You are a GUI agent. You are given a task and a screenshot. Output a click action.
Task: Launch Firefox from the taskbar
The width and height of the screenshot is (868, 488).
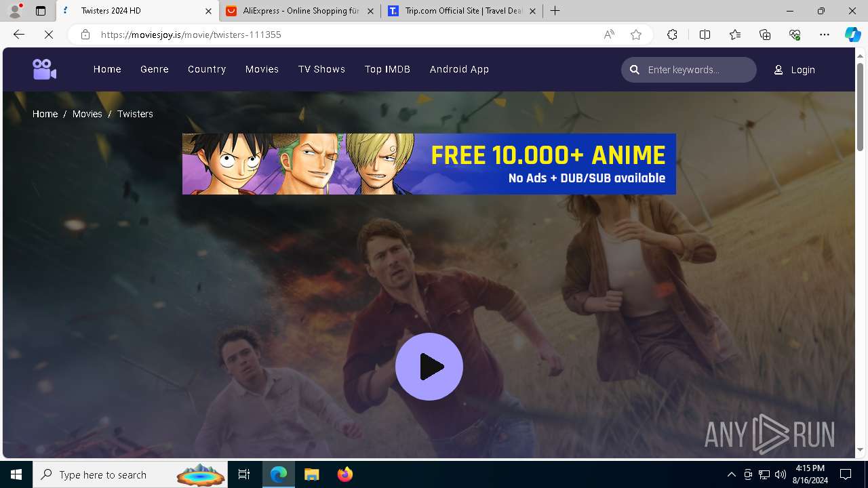point(344,474)
